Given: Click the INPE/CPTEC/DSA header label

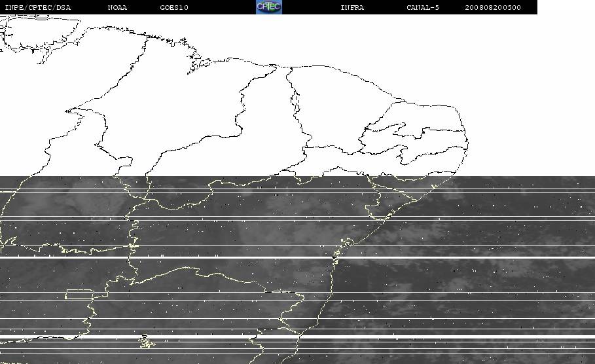Looking at the screenshot, I should 38,7.
